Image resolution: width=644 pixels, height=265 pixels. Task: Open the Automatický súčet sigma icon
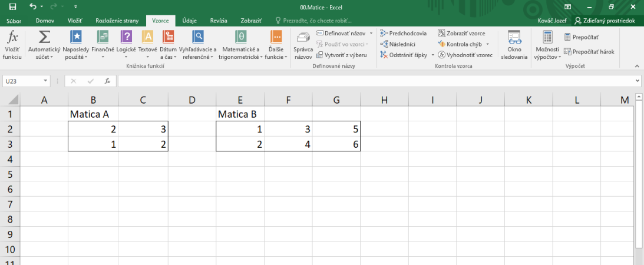tap(44, 38)
